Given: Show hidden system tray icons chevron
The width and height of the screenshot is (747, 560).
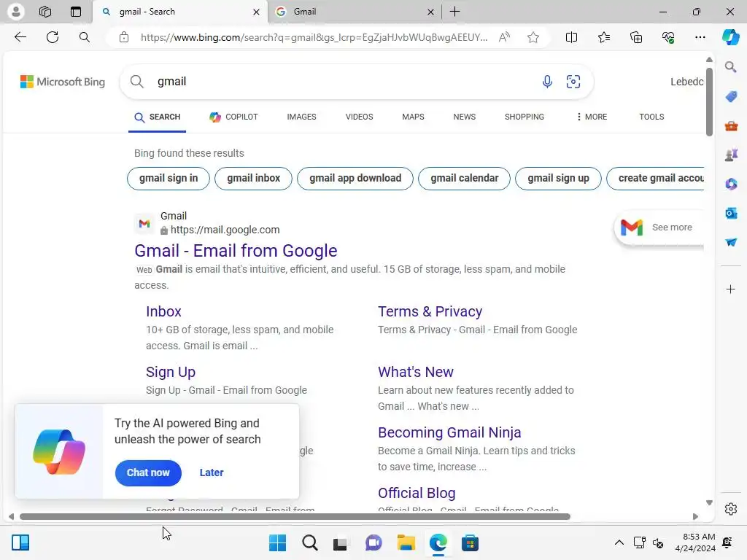Looking at the screenshot, I should point(619,542).
